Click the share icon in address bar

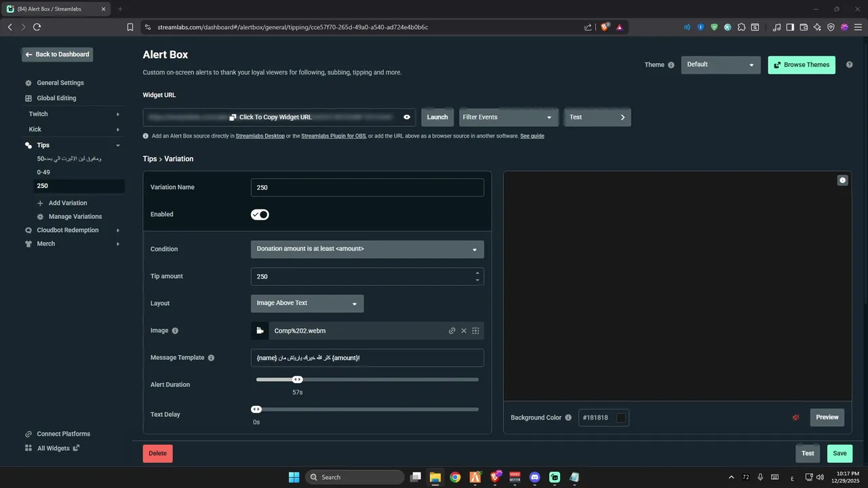(x=588, y=27)
